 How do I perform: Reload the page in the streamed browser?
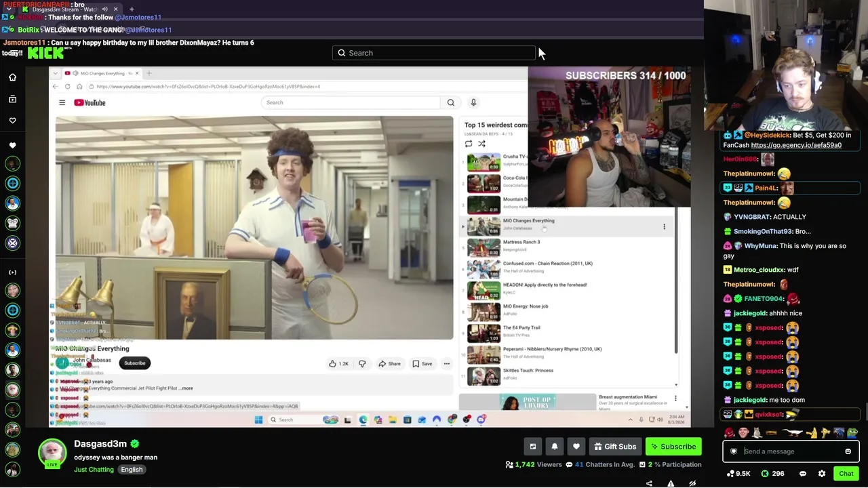tap(67, 87)
